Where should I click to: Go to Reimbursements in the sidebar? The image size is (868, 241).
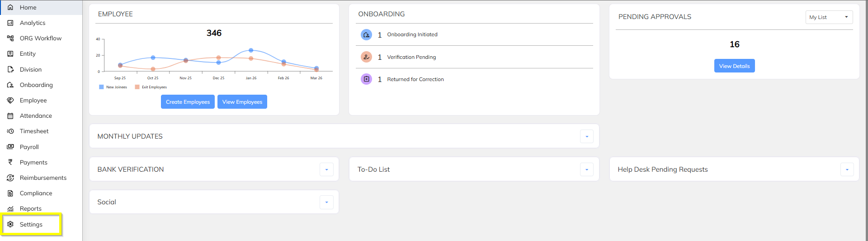pos(43,178)
